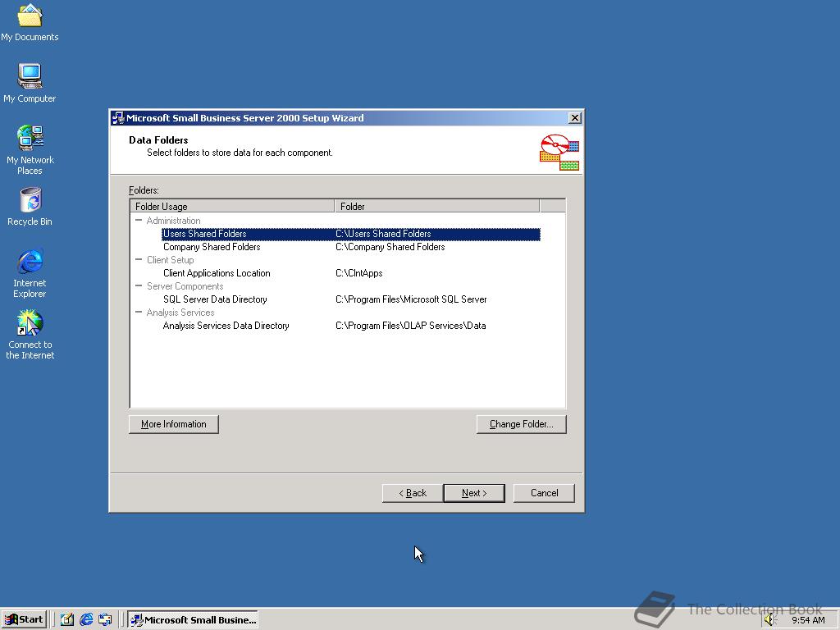This screenshot has width=840, height=630.
Task: Select the Users Shared Folders row
Action: click(x=351, y=234)
